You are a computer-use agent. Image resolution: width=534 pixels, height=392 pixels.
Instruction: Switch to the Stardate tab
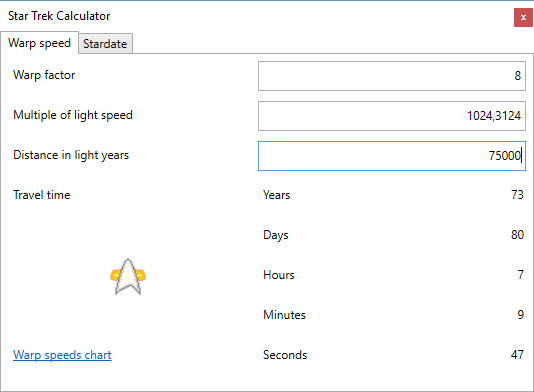pos(105,44)
